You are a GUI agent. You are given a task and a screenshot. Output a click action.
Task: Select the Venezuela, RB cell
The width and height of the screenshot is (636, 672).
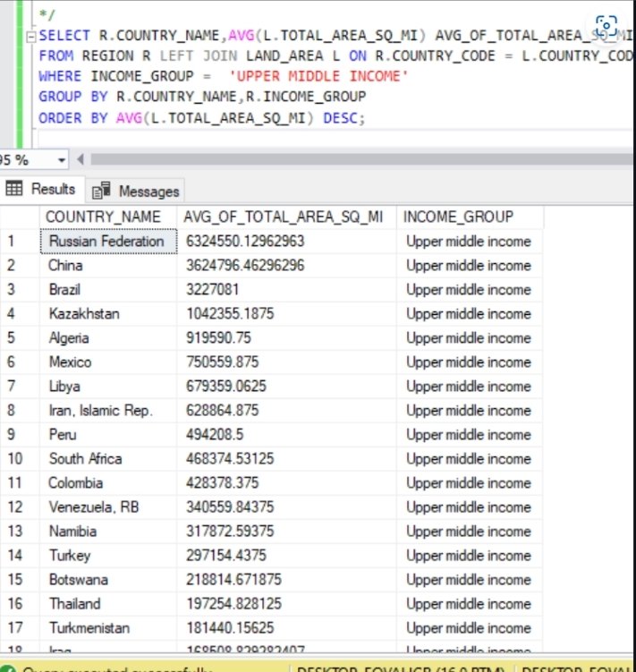108,507
